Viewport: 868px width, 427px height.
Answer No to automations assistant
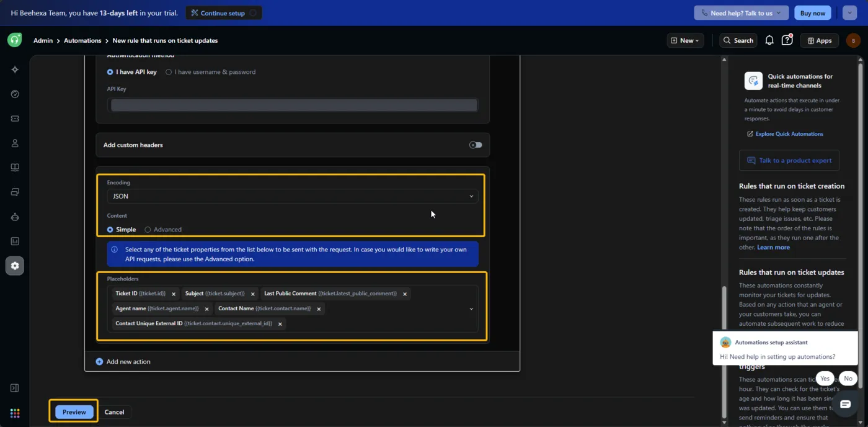point(848,379)
